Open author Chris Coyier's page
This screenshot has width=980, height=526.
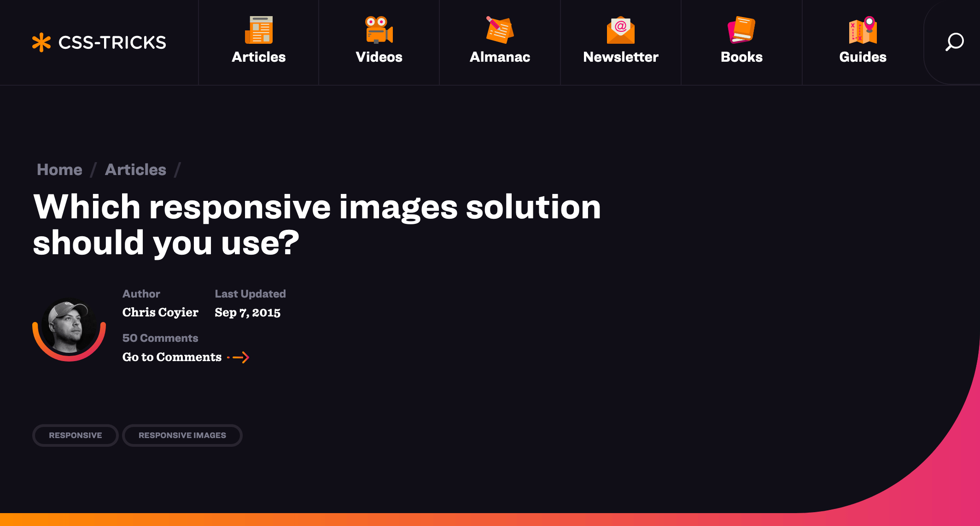[160, 312]
